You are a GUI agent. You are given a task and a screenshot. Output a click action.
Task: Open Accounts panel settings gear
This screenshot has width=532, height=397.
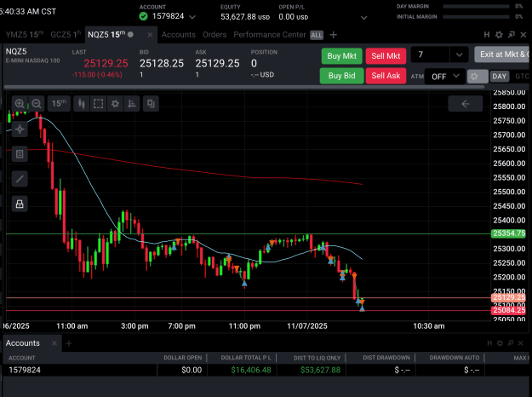tap(500, 343)
